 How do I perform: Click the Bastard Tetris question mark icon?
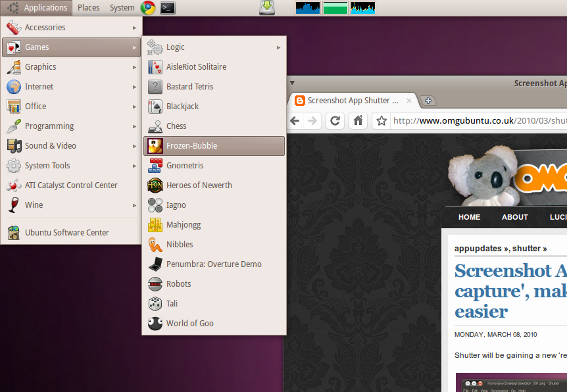pyautogui.click(x=155, y=87)
